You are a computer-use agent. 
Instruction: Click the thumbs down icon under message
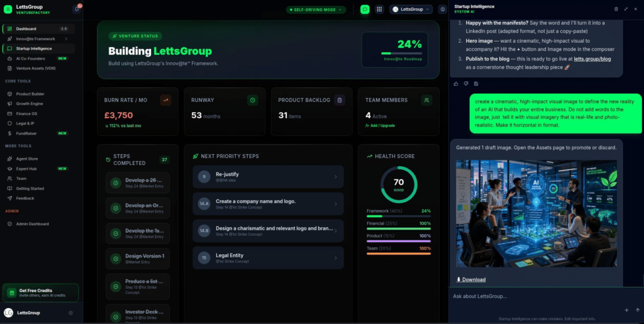(466, 84)
